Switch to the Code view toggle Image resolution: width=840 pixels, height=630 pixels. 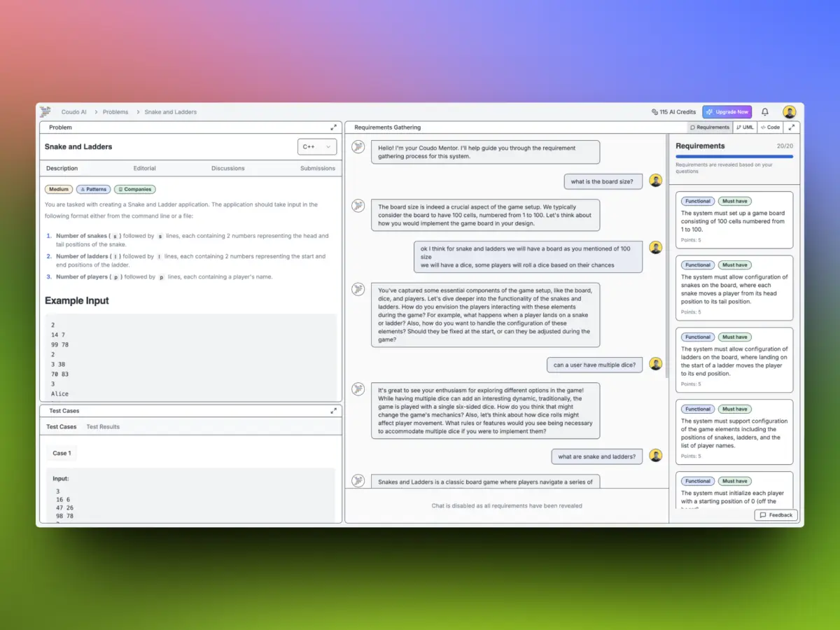[770, 127]
